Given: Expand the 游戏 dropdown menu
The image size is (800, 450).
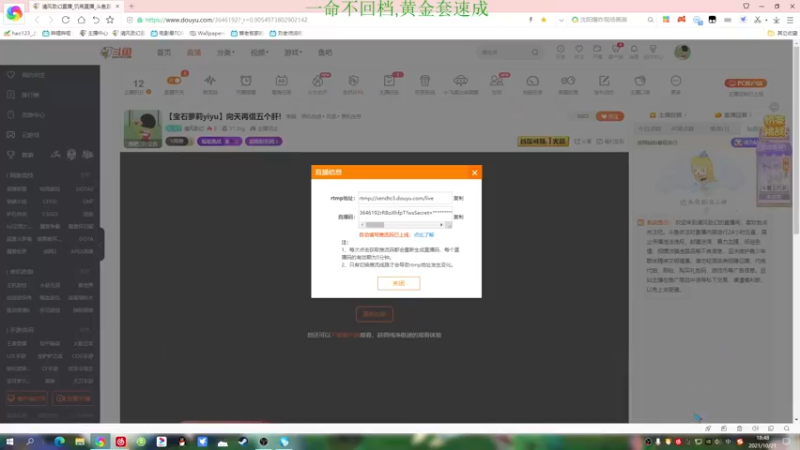Looking at the screenshot, I should [293, 53].
